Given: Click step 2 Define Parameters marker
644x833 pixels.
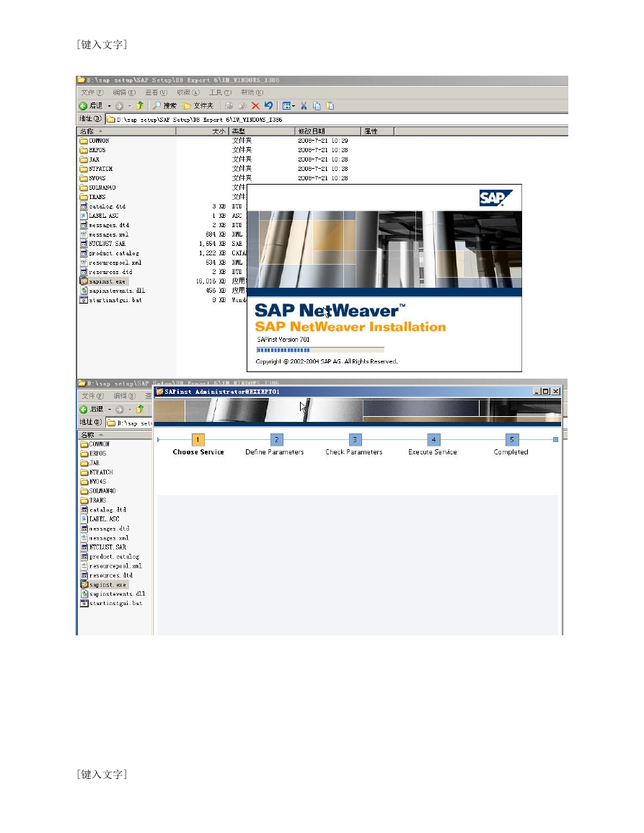Looking at the screenshot, I should pyautogui.click(x=276, y=440).
